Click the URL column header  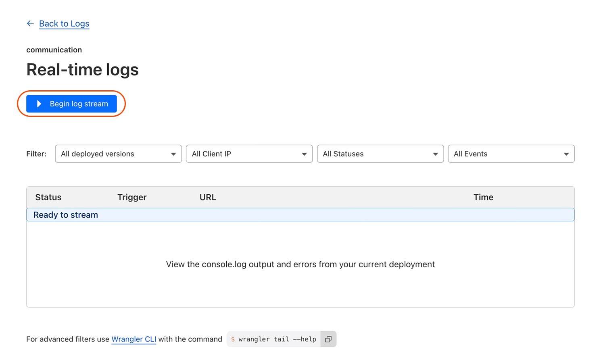click(208, 197)
